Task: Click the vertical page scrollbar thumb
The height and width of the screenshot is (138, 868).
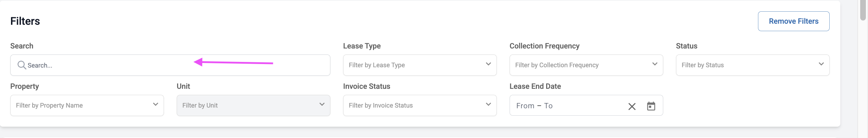Action: (863, 10)
